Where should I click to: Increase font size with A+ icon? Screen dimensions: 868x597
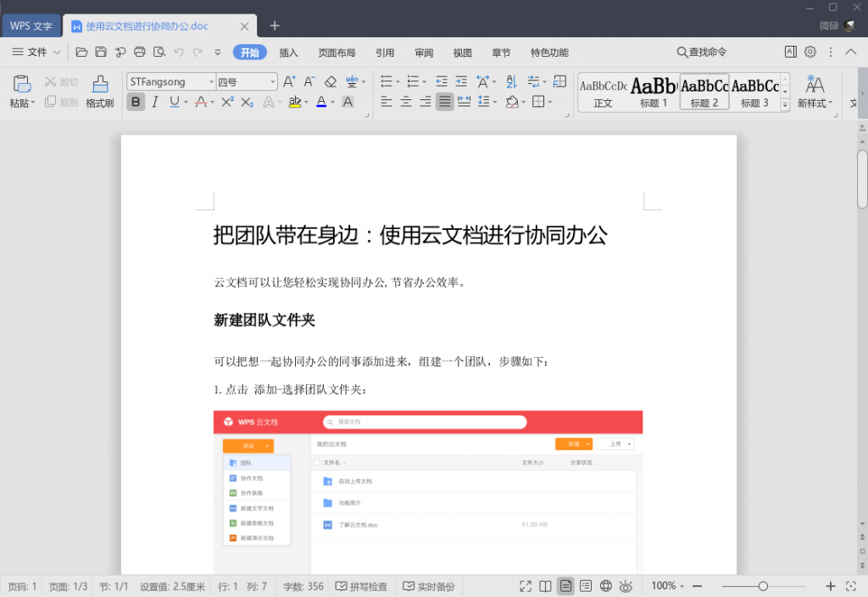(x=289, y=82)
